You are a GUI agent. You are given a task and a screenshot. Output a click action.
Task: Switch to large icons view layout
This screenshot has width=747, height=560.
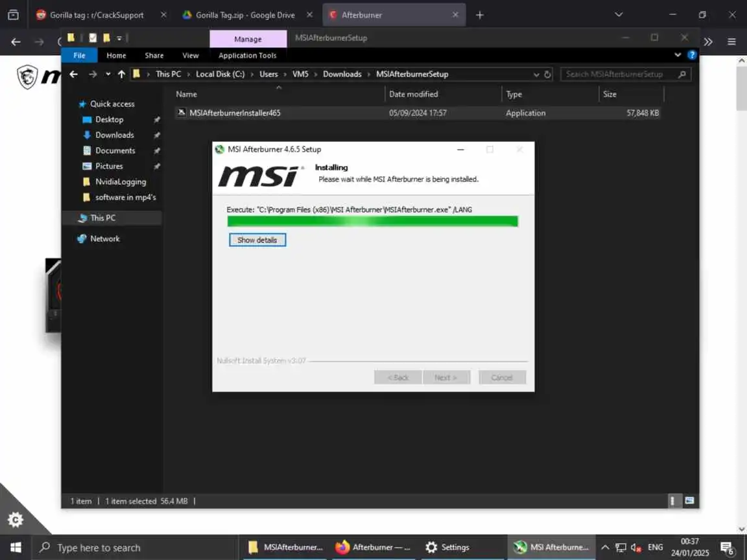click(689, 500)
